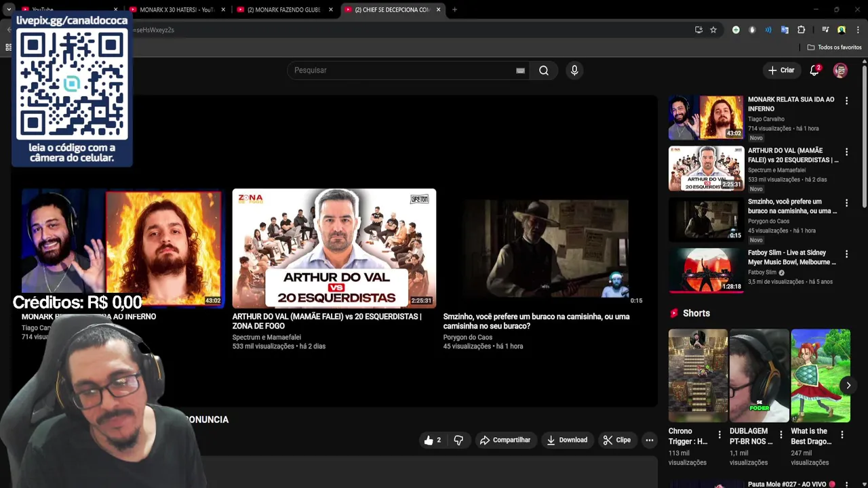Click the Clipe scissors button
This screenshot has width=868, height=488.
617,441
